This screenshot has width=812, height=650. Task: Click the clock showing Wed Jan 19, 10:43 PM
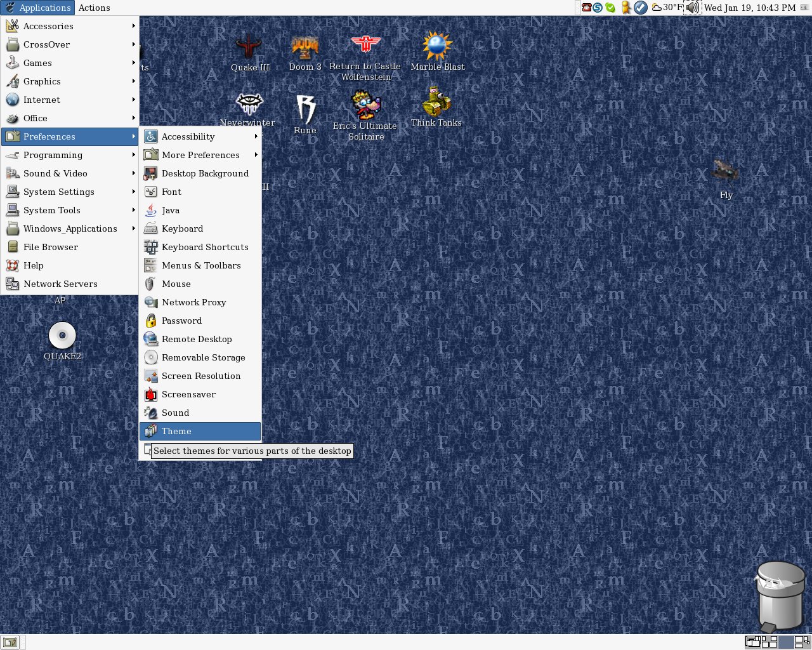(x=750, y=8)
